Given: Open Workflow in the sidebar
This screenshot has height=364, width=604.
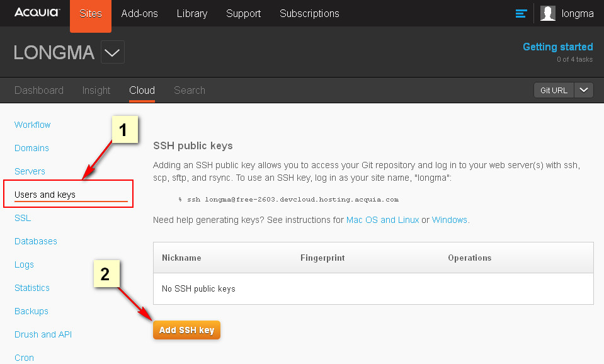Looking at the screenshot, I should [x=32, y=125].
